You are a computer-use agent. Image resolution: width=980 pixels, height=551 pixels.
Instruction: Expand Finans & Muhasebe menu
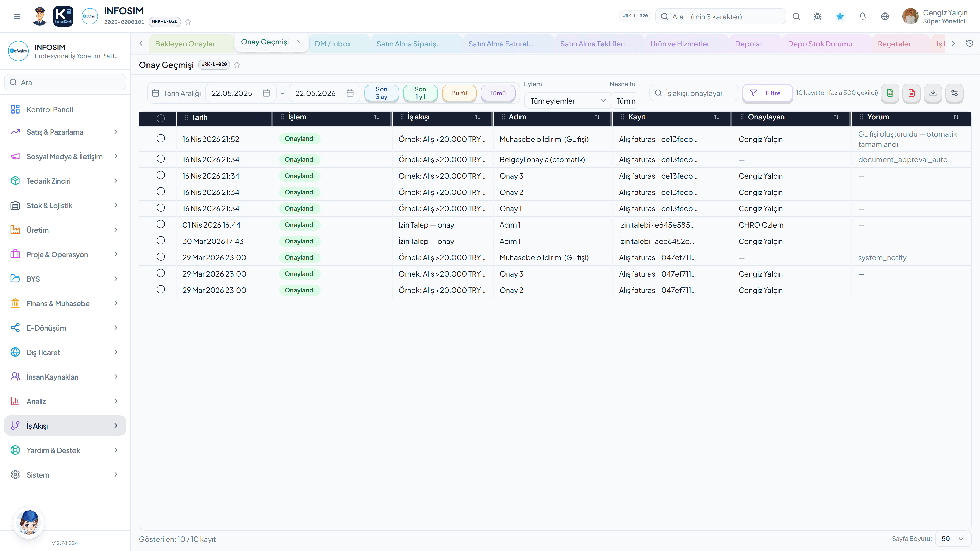click(x=65, y=304)
